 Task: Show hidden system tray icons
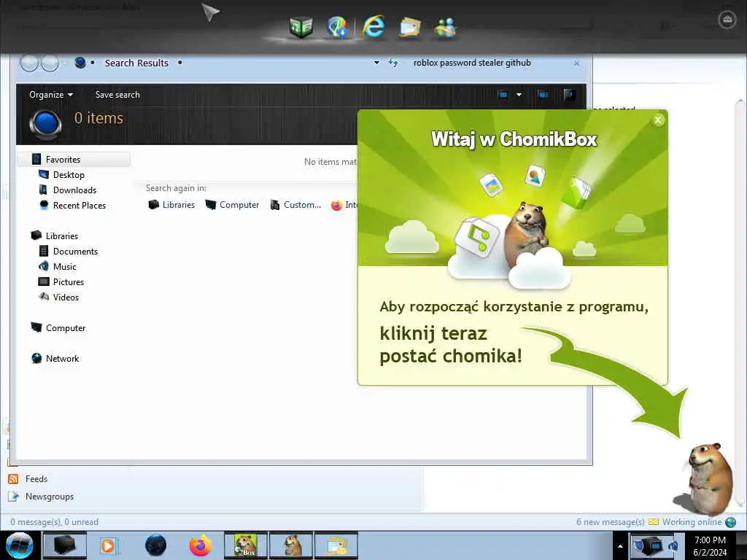pos(620,546)
